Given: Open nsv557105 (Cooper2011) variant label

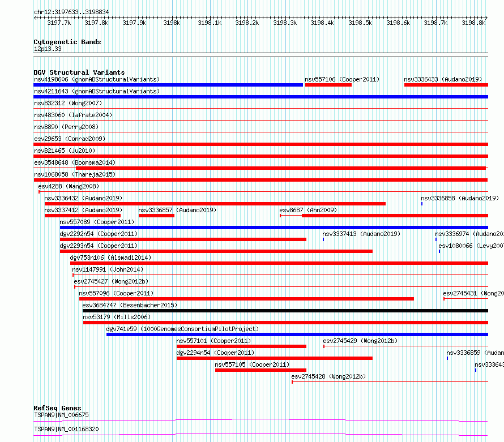Looking at the screenshot, I should coord(252,364).
